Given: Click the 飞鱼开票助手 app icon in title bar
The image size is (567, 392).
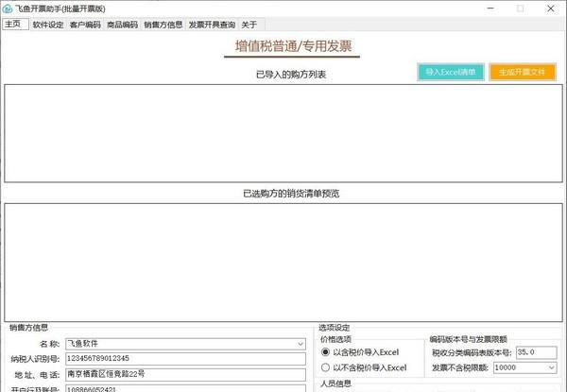Looking at the screenshot, I should pos(7,9).
